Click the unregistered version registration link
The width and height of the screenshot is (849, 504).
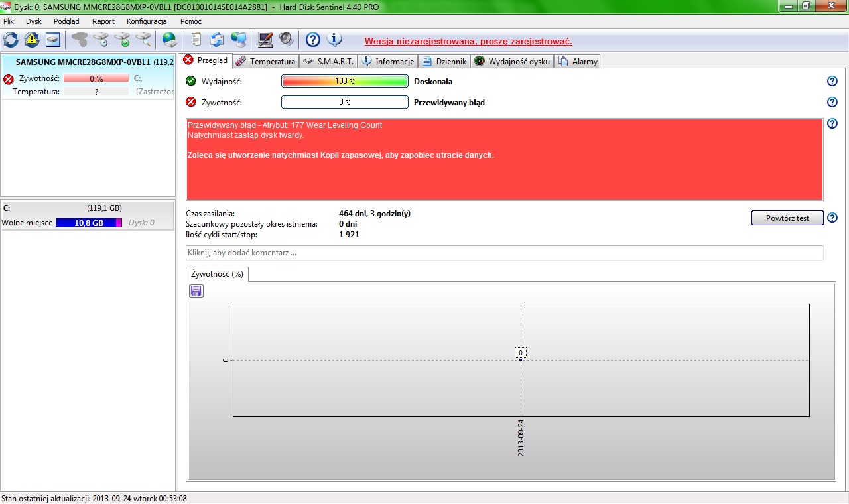click(x=468, y=41)
